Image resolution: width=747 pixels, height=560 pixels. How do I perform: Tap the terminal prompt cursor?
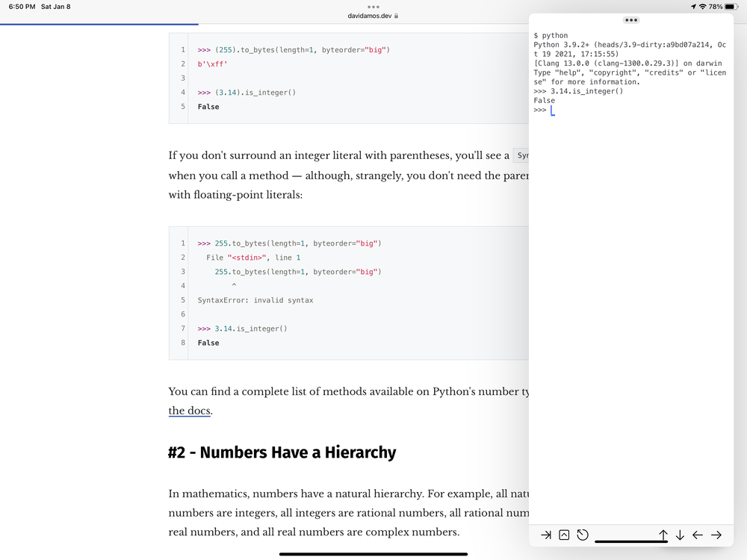click(553, 111)
